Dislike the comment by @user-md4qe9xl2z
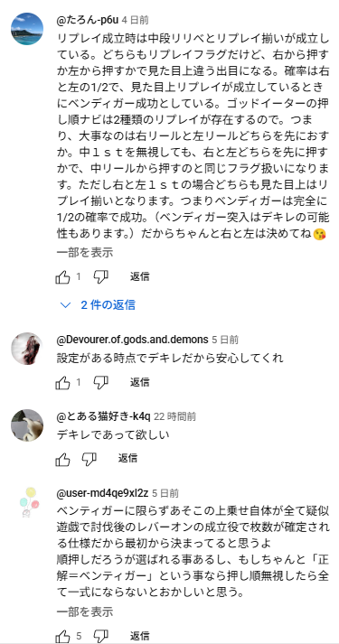This screenshot has width=339, height=644. point(100,636)
